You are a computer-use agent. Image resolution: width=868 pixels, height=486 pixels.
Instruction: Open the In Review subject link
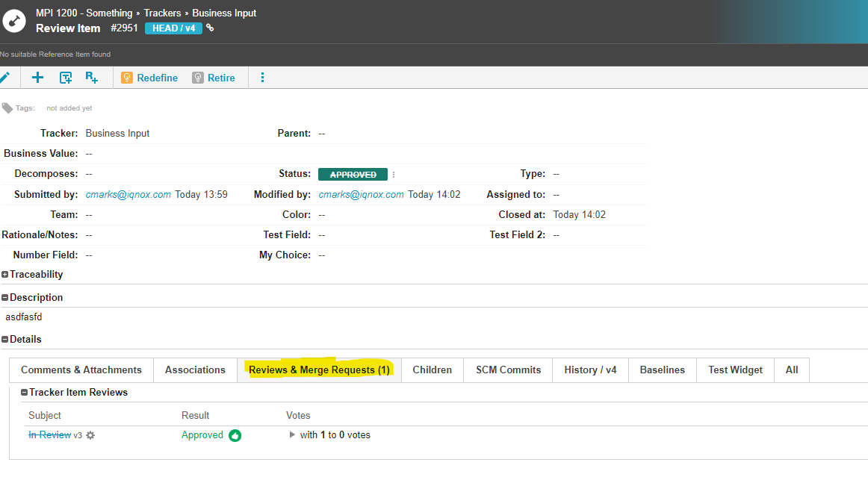click(x=49, y=435)
